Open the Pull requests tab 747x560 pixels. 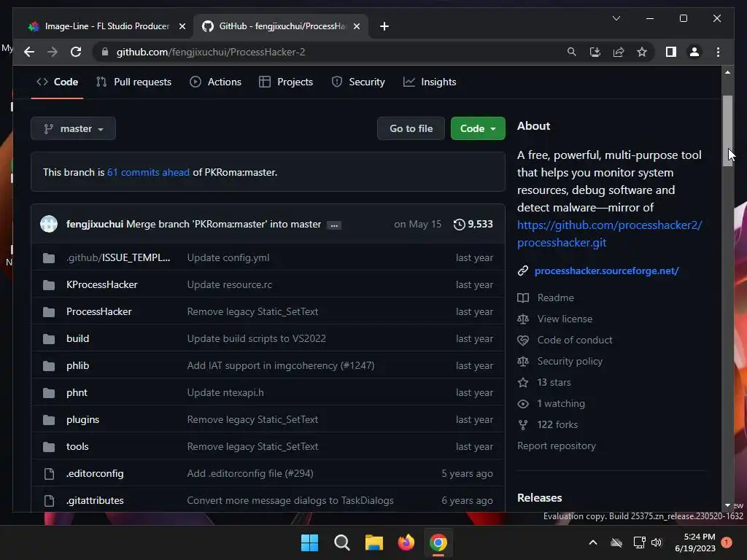(x=133, y=82)
